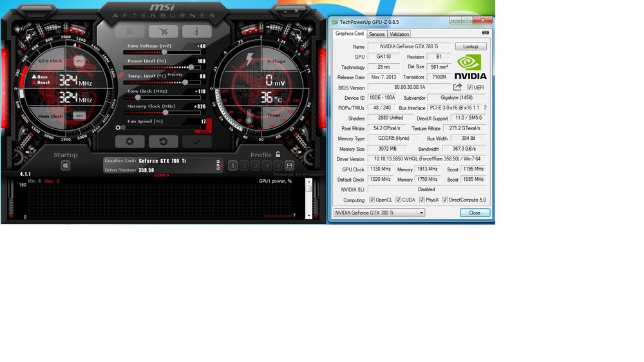
Task: Click the Subvendor value Gigabyte (1458)
Action: 457,97
